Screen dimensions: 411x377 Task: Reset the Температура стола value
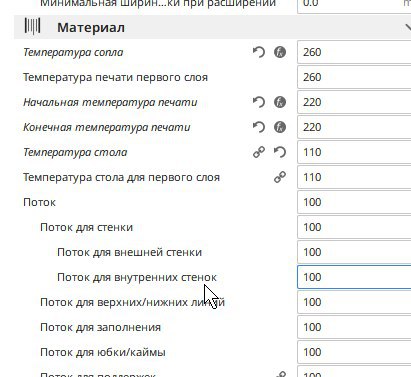[x=280, y=152]
